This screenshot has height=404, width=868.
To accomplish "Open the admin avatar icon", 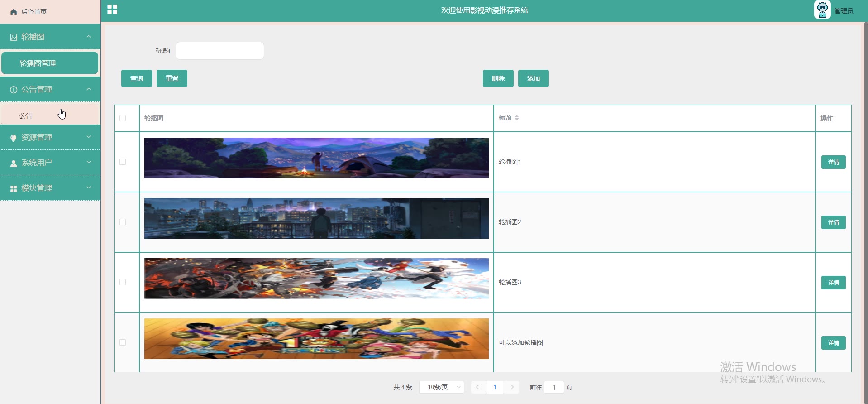I will 822,10.
